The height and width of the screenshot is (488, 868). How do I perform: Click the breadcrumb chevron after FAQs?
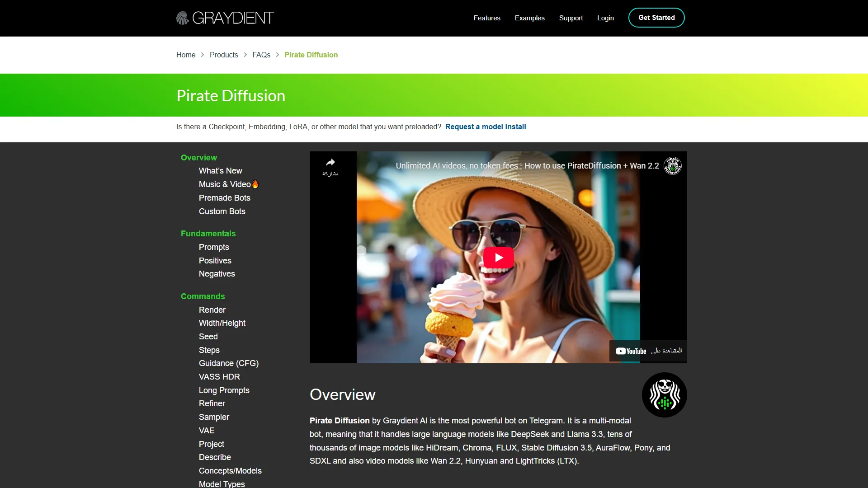[278, 55]
